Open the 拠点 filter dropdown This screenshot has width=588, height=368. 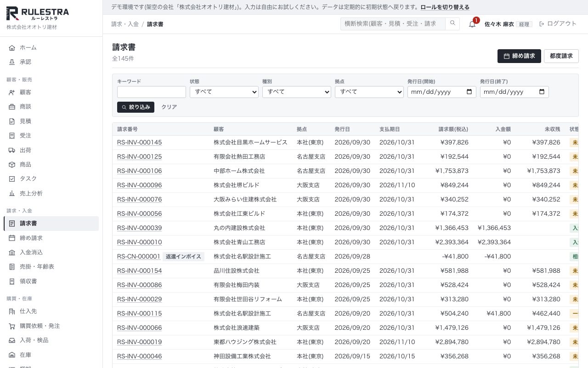tap(369, 92)
